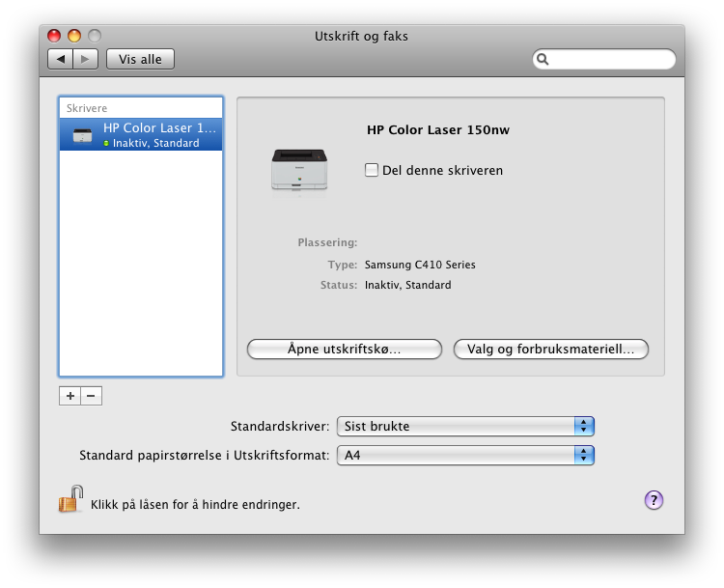Image resolution: width=724 pixels, height=588 pixels.
Task: Click the Samsung C410 Series type value
Action: pos(420,265)
